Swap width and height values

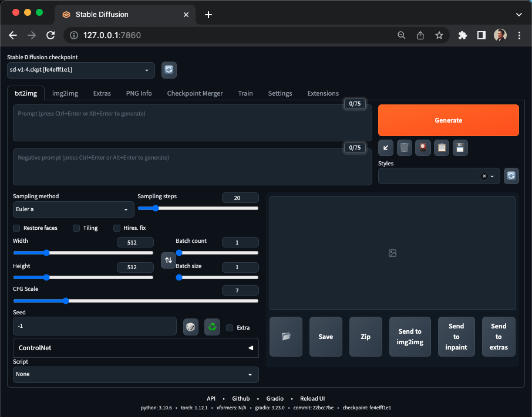(x=169, y=260)
